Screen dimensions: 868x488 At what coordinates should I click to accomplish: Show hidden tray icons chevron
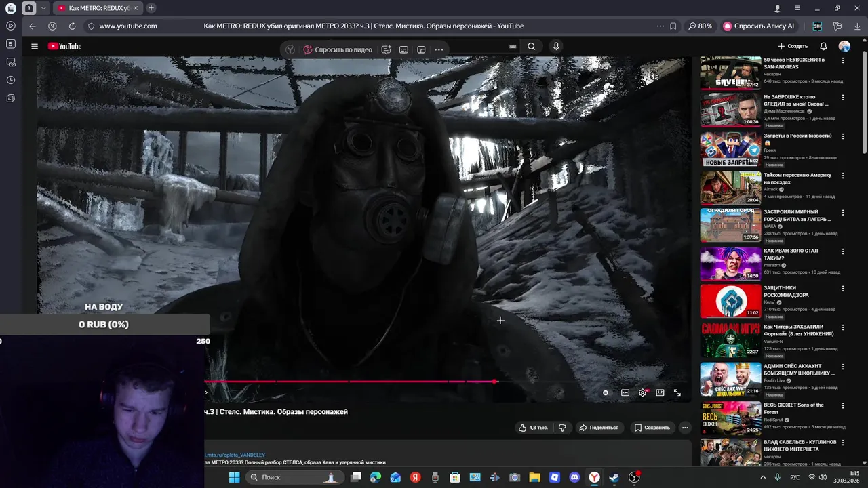763,477
